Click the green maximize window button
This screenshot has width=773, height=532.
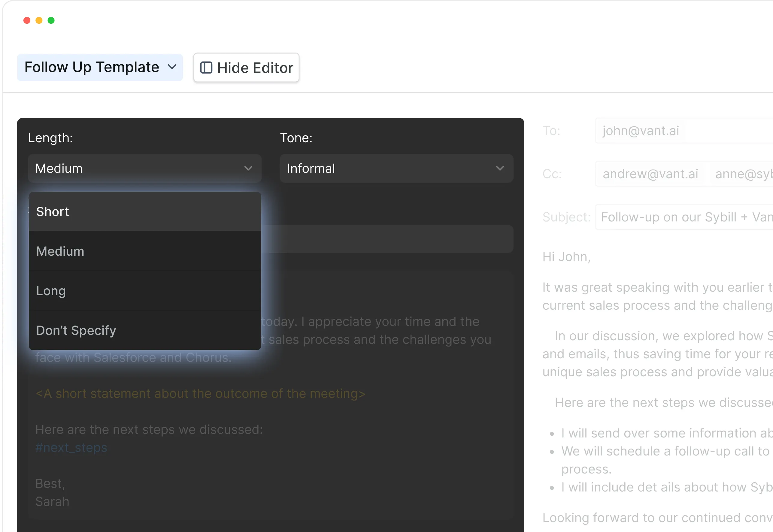pyautogui.click(x=51, y=20)
